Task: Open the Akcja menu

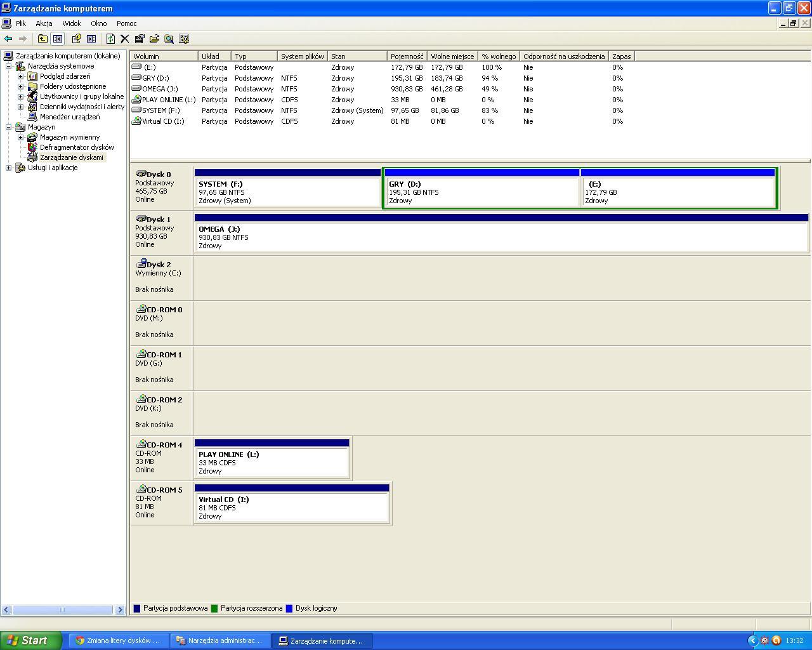Action: pyautogui.click(x=44, y=23)
